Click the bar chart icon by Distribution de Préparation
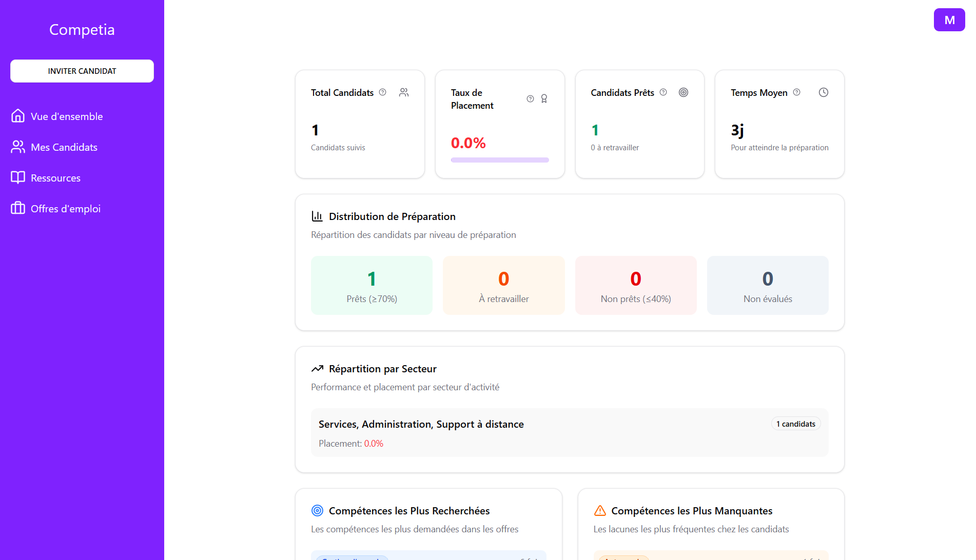The width and height of the screenshot is (976, 560). (x=317, y=216)
